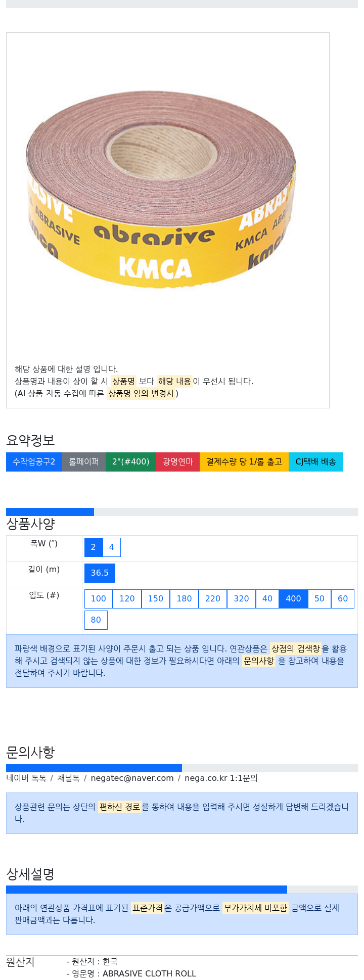364x980 pixels.
Task: Pick the grit 220 option
Action: [213, 599]
